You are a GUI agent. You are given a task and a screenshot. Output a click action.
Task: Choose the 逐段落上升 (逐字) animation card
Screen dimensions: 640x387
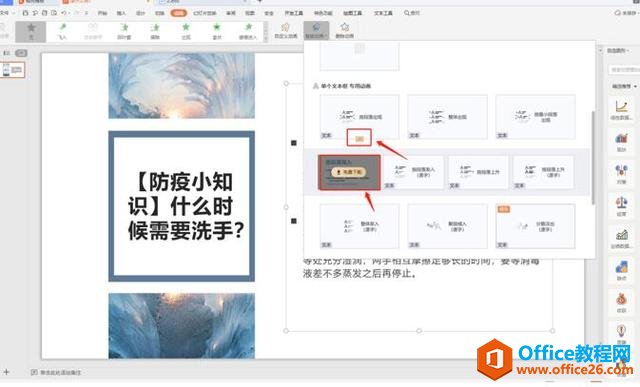click(543, 172)
